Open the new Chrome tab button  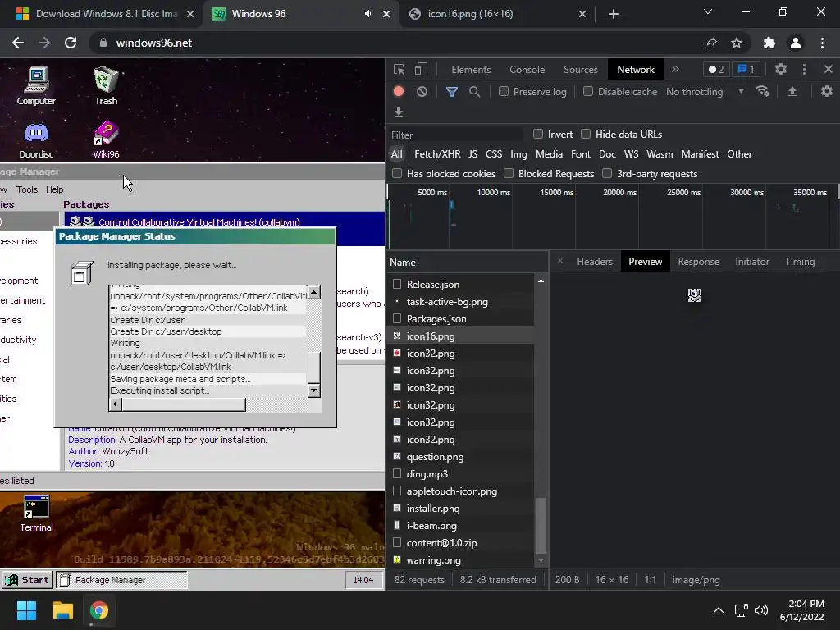(614, 14)
